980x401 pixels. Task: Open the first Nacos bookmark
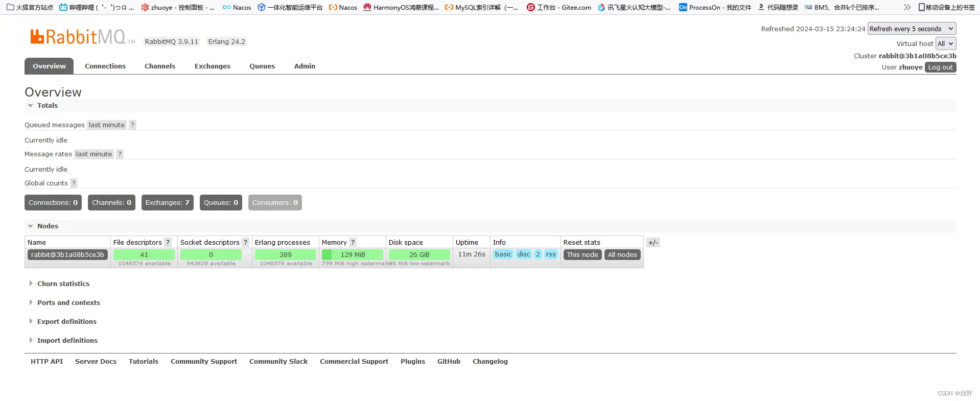pyautogui.click(x=237, y=7)
